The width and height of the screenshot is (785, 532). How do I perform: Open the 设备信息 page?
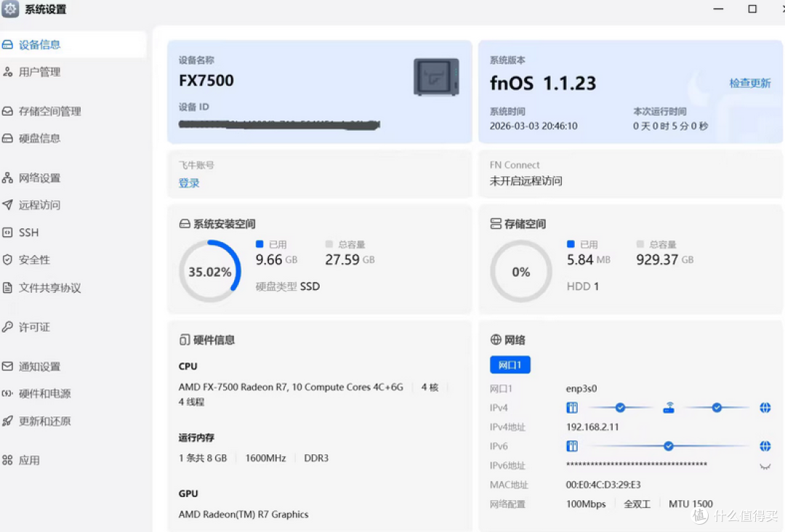(x=73, y=44)
